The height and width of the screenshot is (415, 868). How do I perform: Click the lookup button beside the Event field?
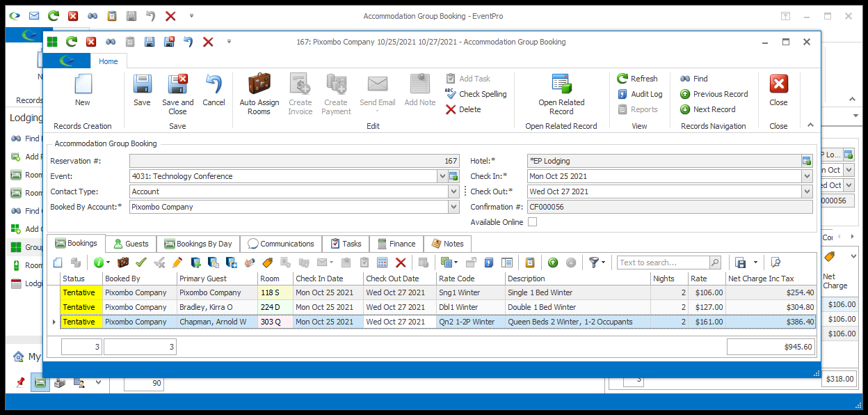click(453, 176)
